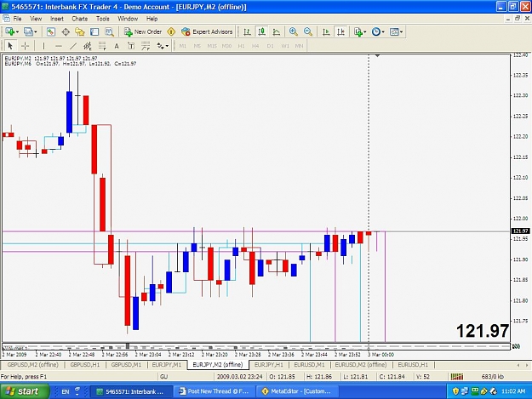Click the Windows start button
Viewport: 532px width, 399px height.
click(25, 391)
